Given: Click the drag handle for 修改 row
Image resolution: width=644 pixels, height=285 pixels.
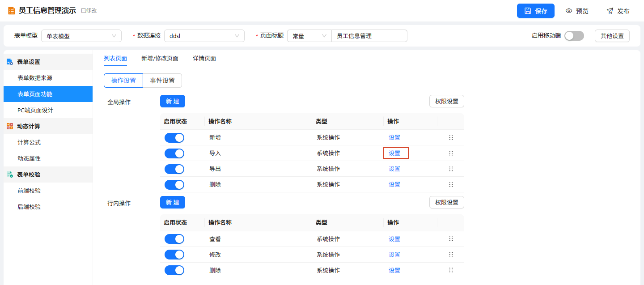Looking at the screenshot, I should (x=451, y=255).
